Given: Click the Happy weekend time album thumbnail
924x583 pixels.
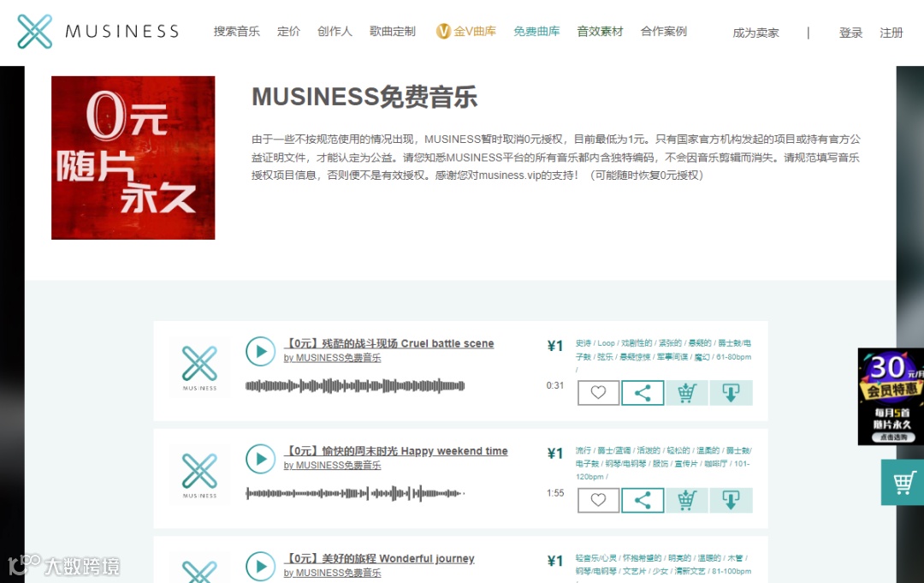Looking at the screenshot, I should click(x=199, y=475).
